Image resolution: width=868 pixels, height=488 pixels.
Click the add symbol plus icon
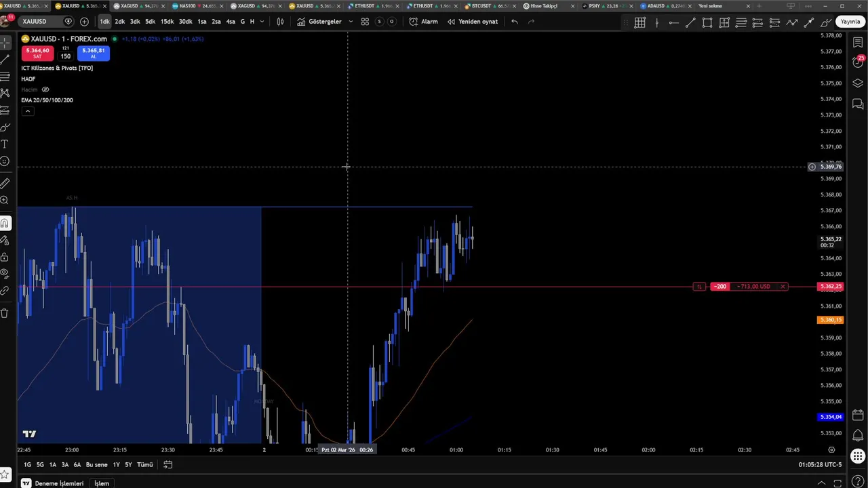(84, 22)
